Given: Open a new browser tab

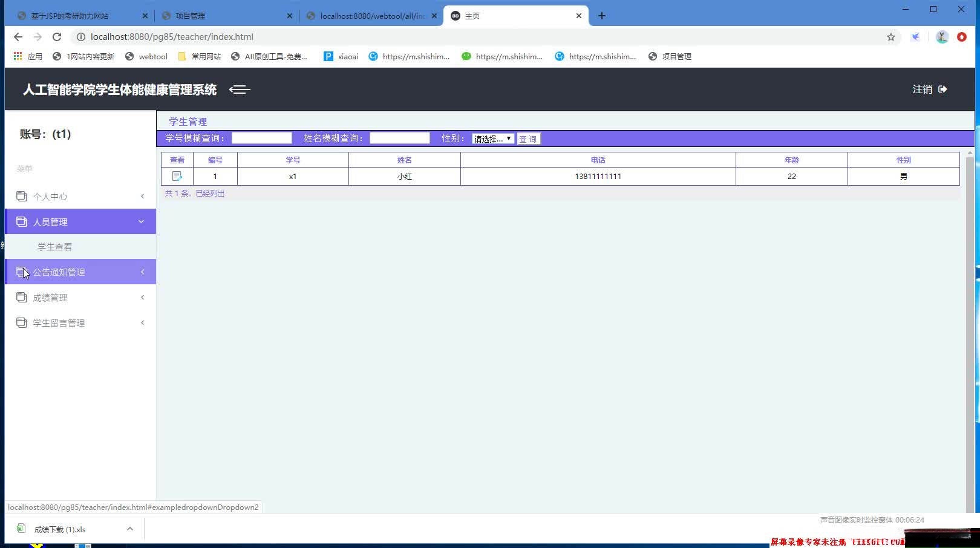Looking at the screenshot, I should coord(601,16).
